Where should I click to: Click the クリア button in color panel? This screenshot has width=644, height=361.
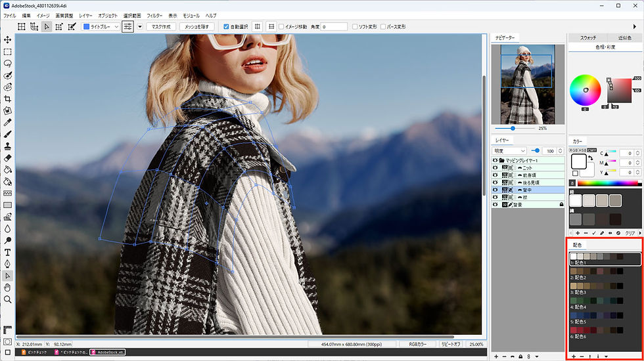point(630,233)
